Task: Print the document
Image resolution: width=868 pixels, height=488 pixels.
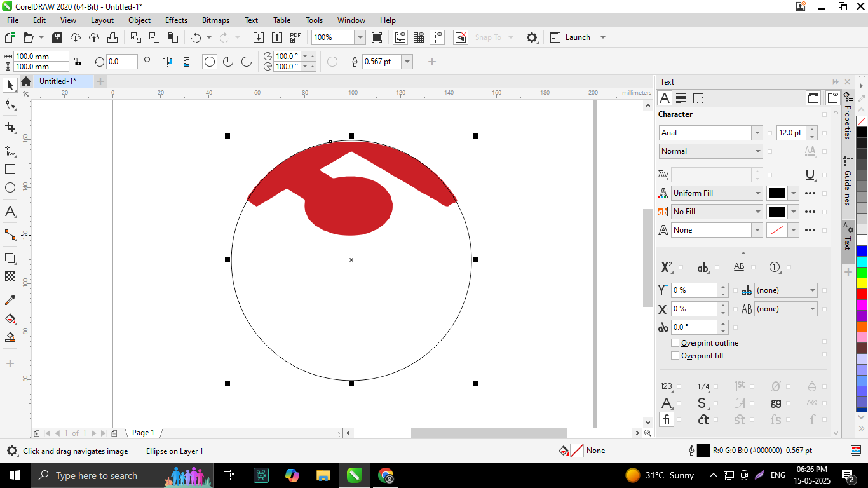Action: tap(112, 37)
